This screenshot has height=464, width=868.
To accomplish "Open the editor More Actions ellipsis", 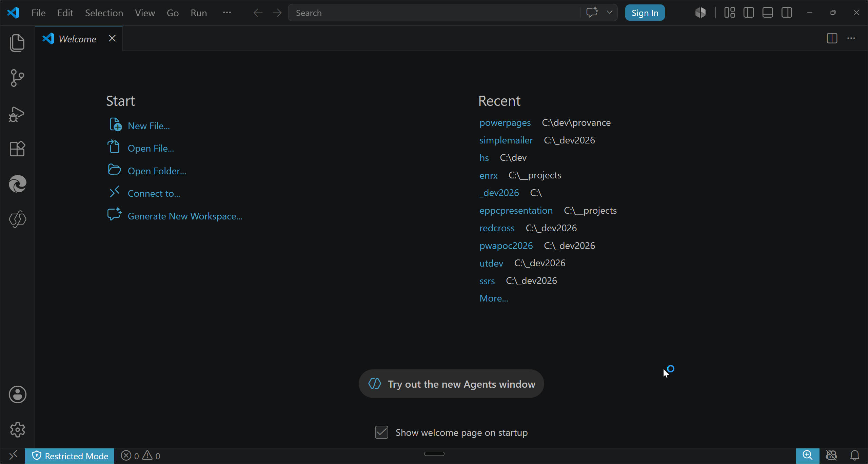I will click(851, 38).
